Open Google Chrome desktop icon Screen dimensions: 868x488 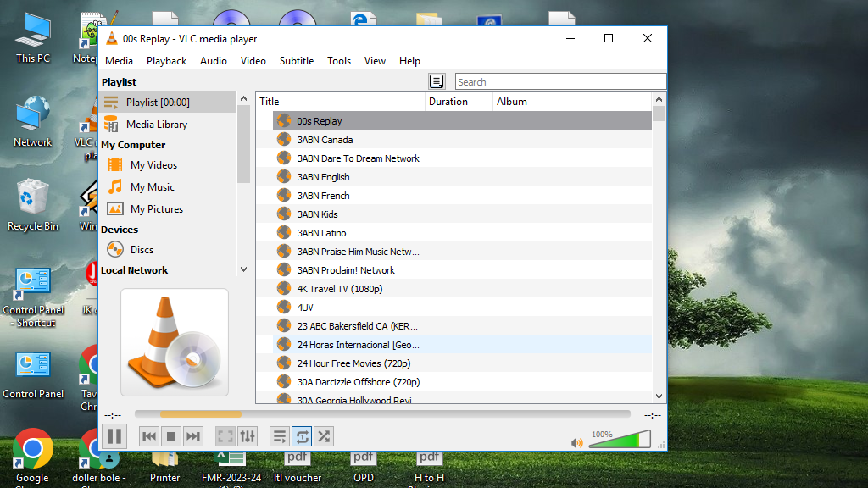pyautogui.click(x=32, y=457)
